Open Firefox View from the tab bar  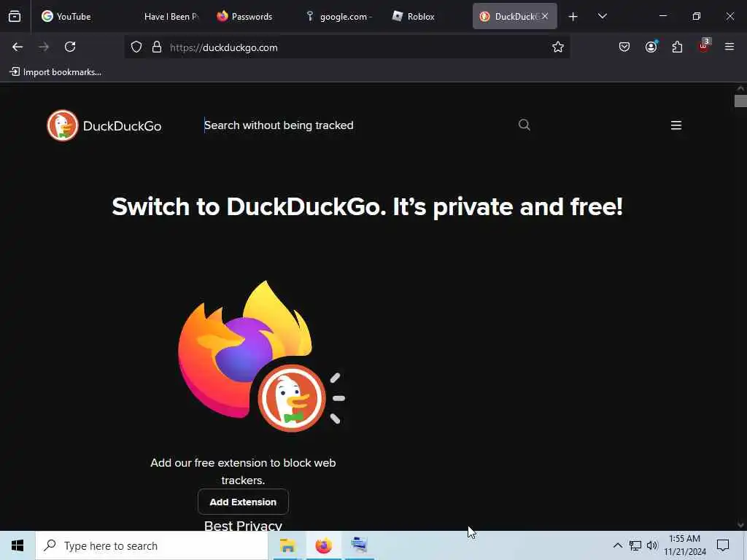pyautogui.click(x=15, y=16)
